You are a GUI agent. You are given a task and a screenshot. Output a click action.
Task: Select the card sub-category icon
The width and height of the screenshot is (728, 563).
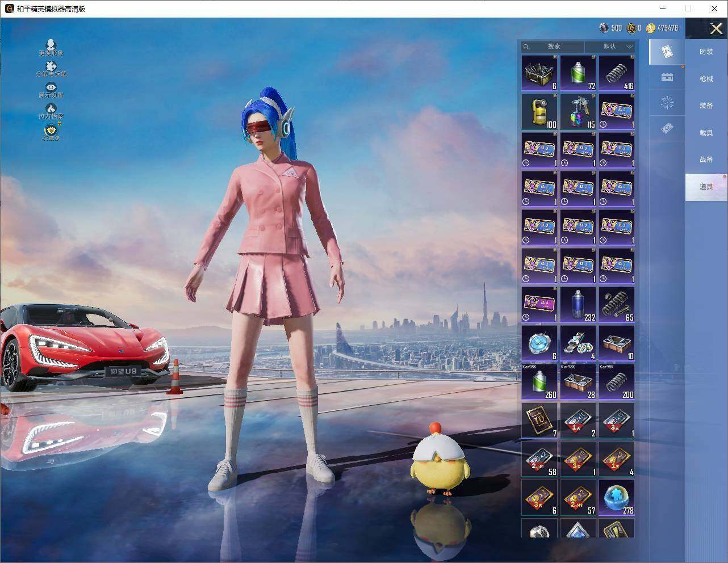click(x=667, y=52)
